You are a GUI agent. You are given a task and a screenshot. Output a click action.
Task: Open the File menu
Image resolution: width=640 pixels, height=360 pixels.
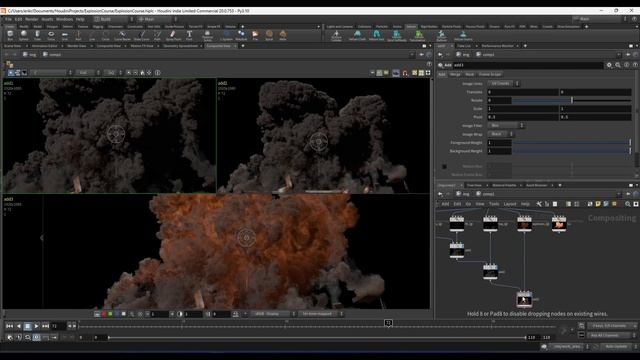click(x=8, y=19)
